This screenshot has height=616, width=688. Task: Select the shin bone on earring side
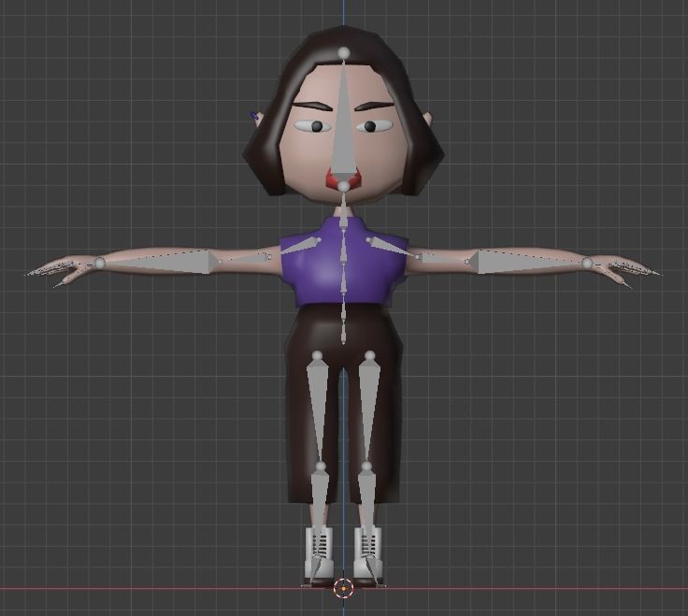click(x=320, y=505)
